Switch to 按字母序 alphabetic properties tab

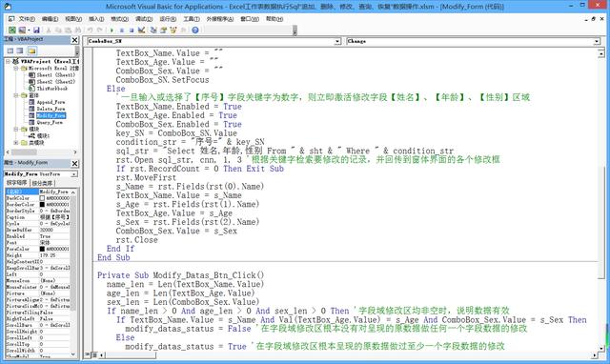tap(17, 183)
